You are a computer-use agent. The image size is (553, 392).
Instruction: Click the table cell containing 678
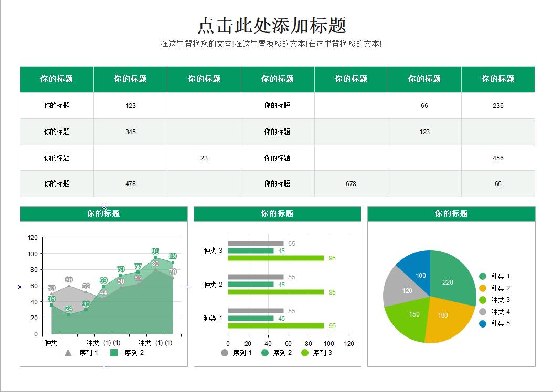tap(350, 184)
